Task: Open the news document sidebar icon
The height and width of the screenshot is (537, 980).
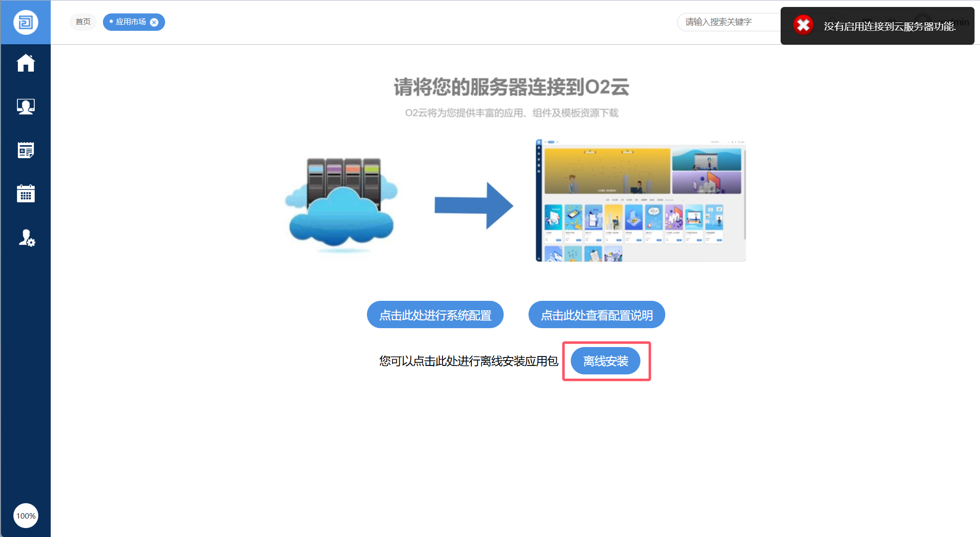Action: (x=25, y=150)
